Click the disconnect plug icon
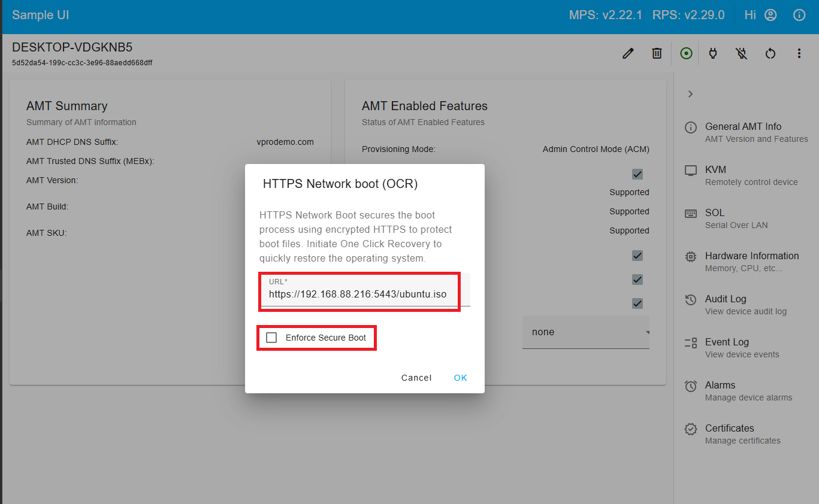This screenshot has width=819, height=504. coord(741,53)
